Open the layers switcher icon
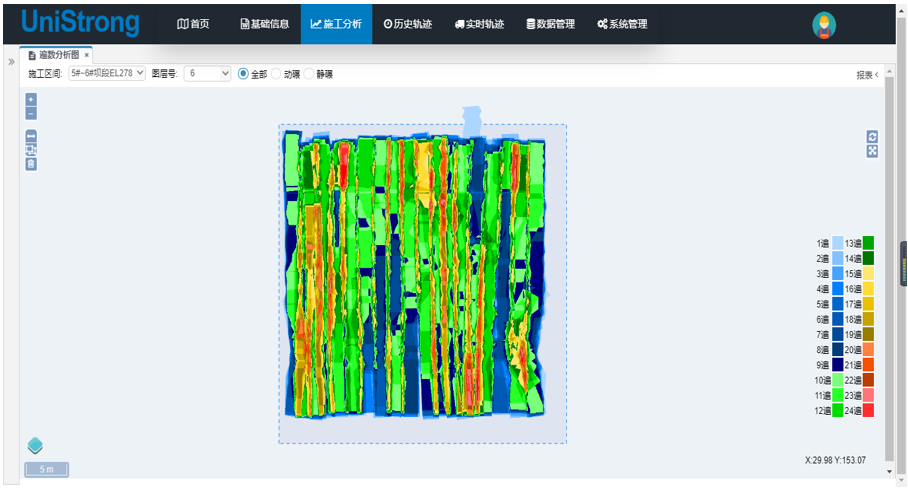908x491 pixels. 35,445
